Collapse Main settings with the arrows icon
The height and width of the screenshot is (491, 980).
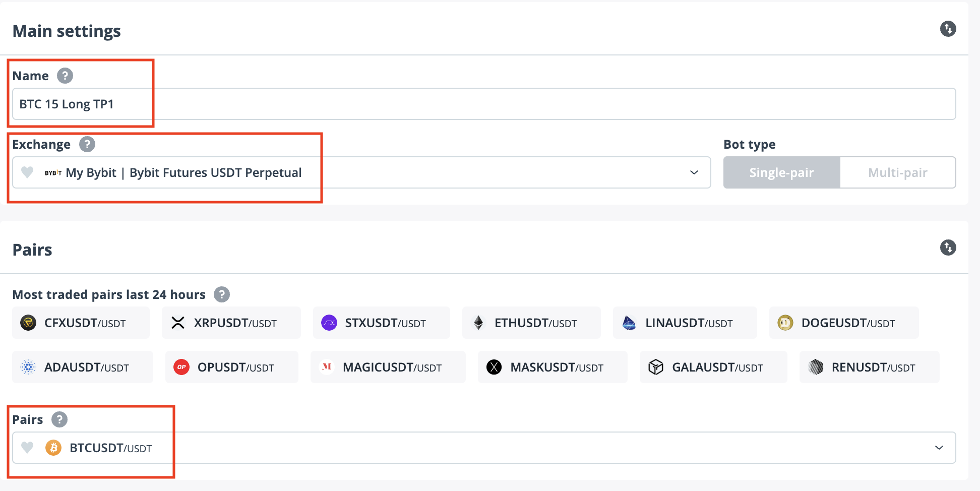[948, 29]
